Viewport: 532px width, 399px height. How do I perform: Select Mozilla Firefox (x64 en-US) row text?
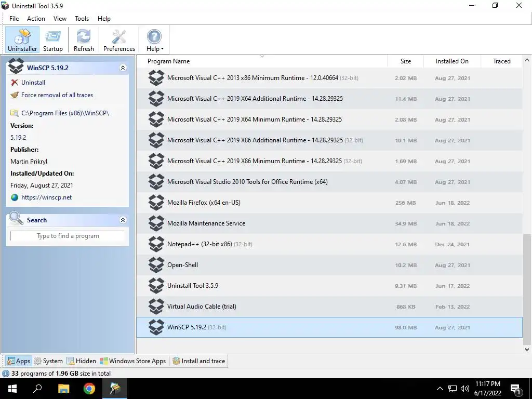(204, 203)
